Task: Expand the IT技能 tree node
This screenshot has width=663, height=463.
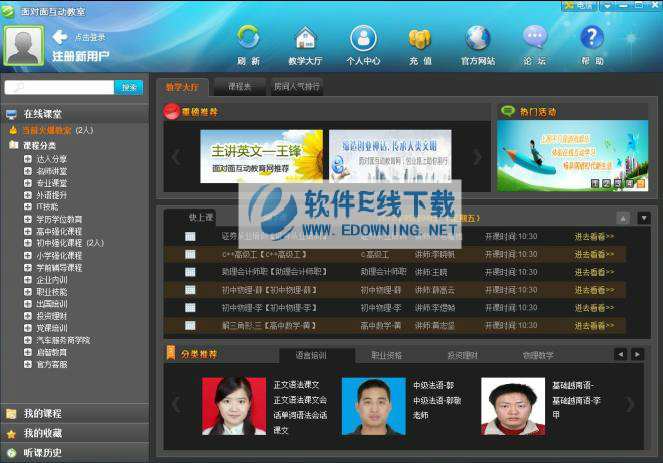Action: pos(28,206)
